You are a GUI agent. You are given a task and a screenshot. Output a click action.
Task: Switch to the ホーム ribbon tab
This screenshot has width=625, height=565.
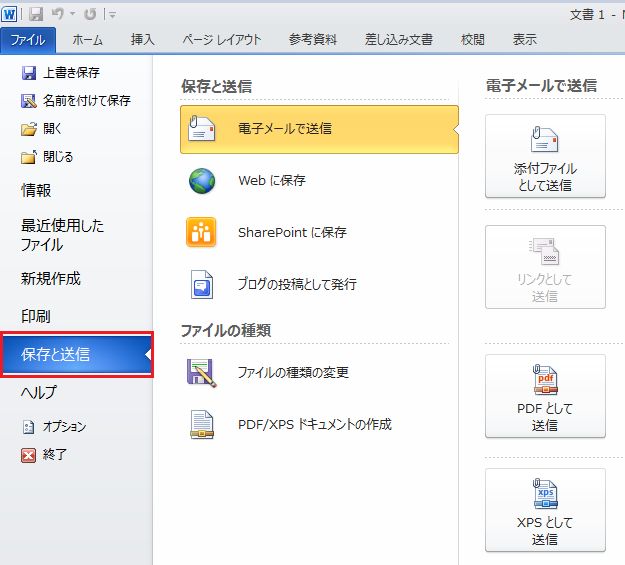(87, 40)
